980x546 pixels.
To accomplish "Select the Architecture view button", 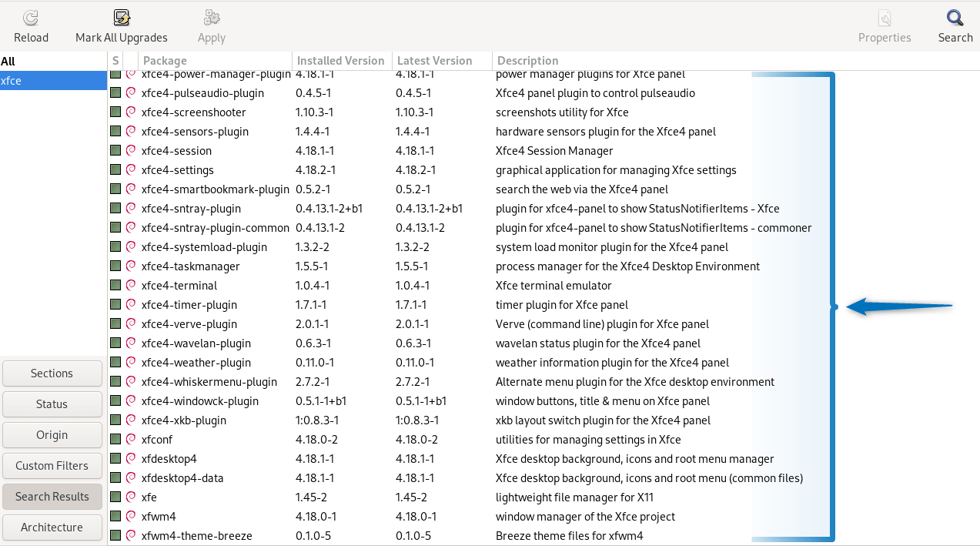I will [52, 527].
